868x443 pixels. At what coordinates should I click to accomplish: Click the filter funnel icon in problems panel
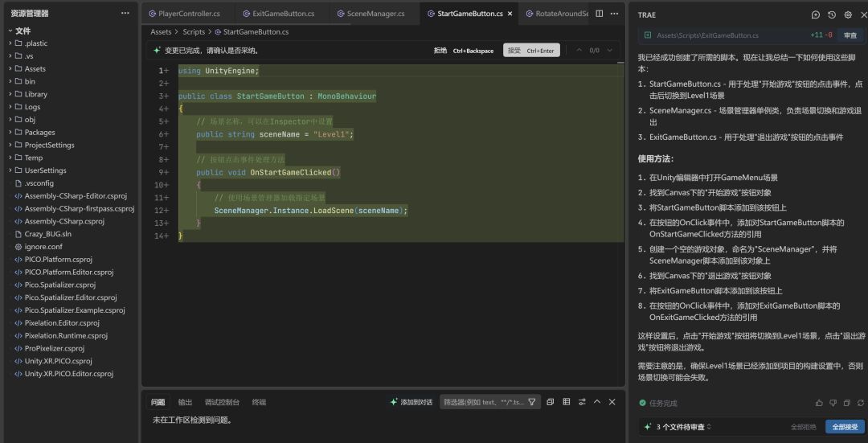tap(532, 402)
